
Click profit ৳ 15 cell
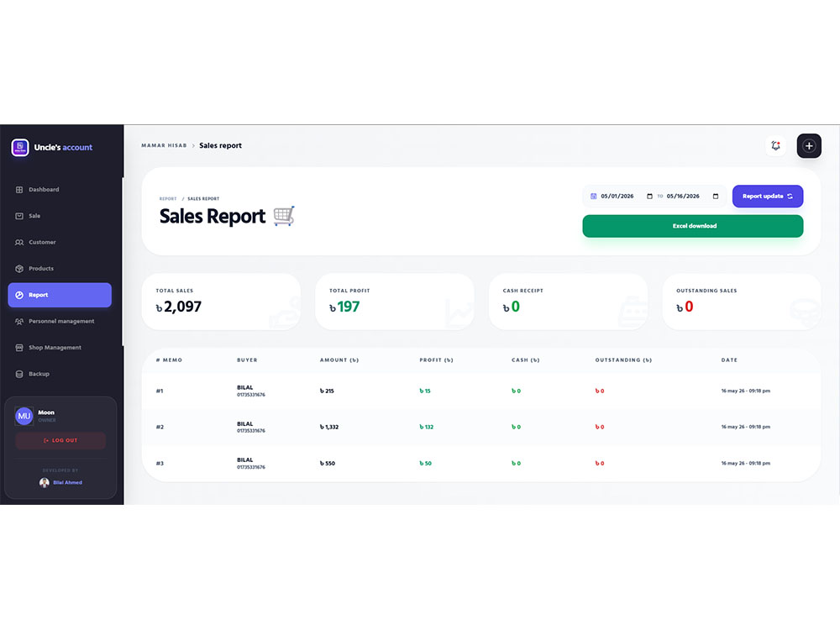point(425,391)
